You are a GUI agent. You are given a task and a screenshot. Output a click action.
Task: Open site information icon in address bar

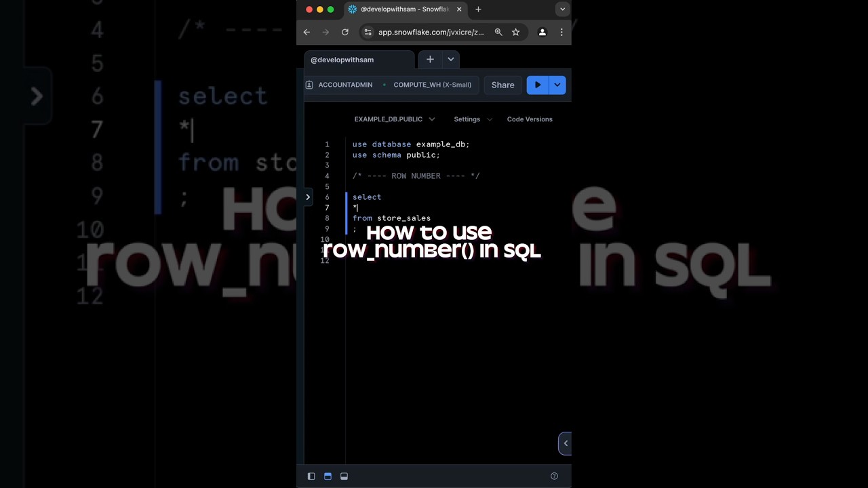click(x=368, y=32)
